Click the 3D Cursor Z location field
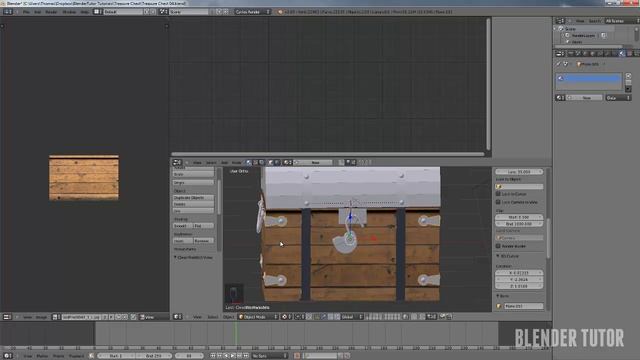The height and width of the screenshot is (360, 640). [519, 286]
